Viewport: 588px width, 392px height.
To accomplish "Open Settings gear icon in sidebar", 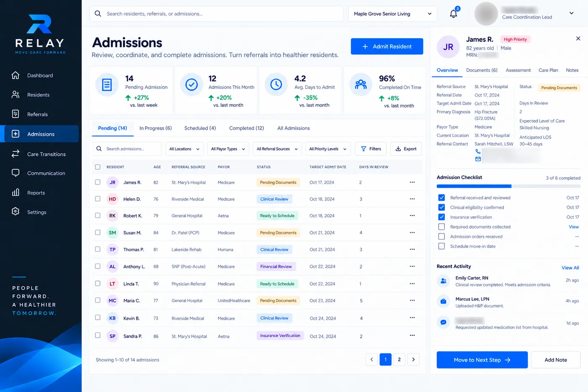I will [x=16, y=212].
